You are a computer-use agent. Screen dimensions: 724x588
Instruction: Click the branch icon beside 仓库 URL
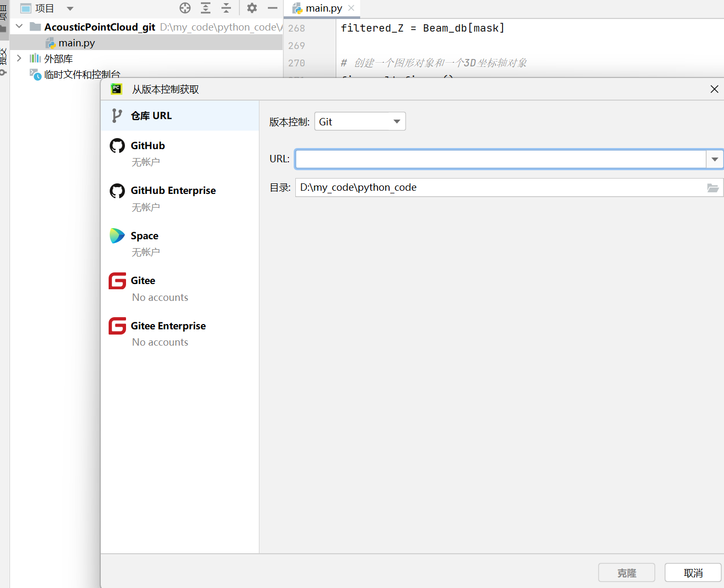pos(117,115)
